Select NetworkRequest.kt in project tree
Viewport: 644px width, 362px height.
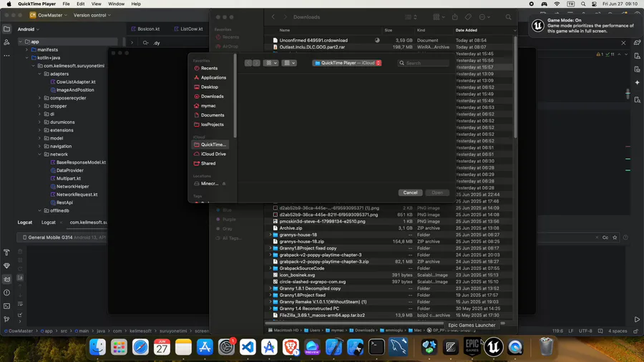click(x=77, y=195)
